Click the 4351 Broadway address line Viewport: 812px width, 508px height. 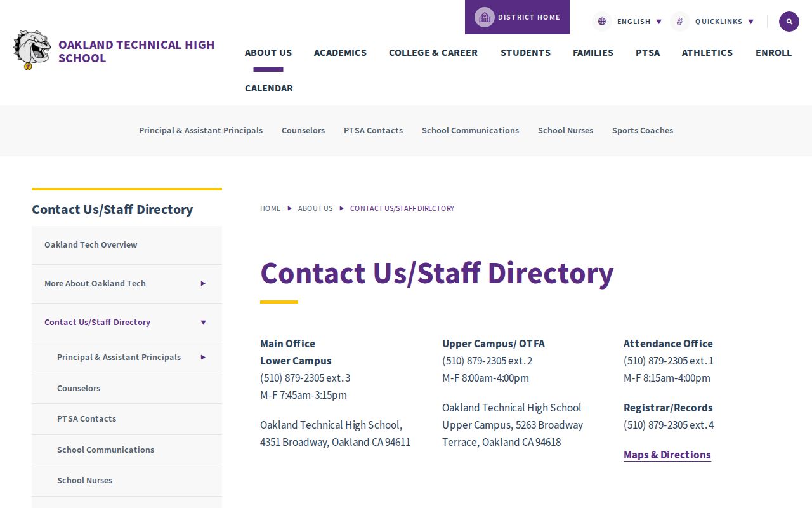pos(335,442)
